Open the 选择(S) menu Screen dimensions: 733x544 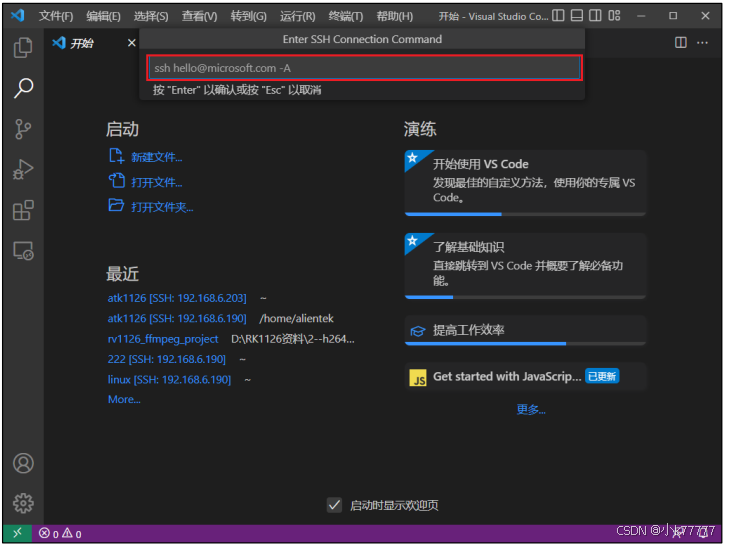[x=151, y=16]
